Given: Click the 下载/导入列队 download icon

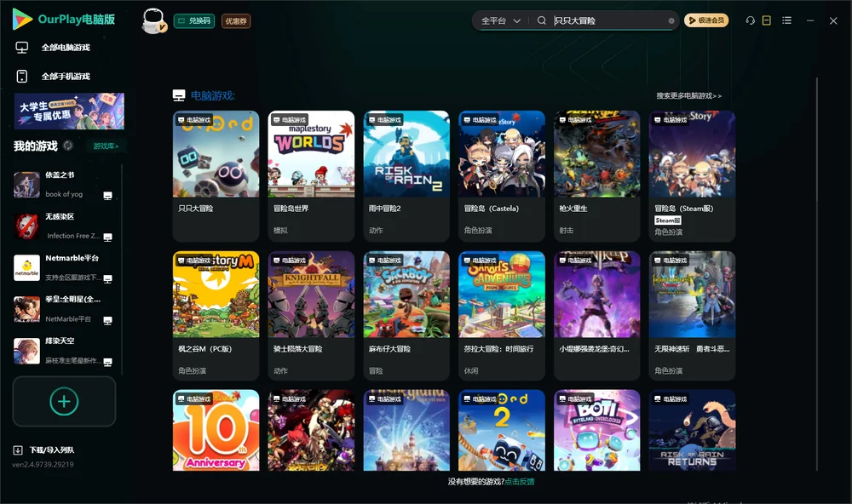Looking at the screenshot, I should (x=17, y=450).
